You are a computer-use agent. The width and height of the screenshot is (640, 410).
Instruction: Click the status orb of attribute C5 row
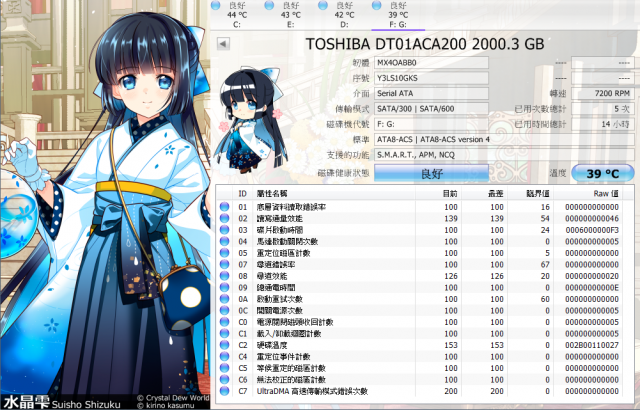tap(224, 368)
